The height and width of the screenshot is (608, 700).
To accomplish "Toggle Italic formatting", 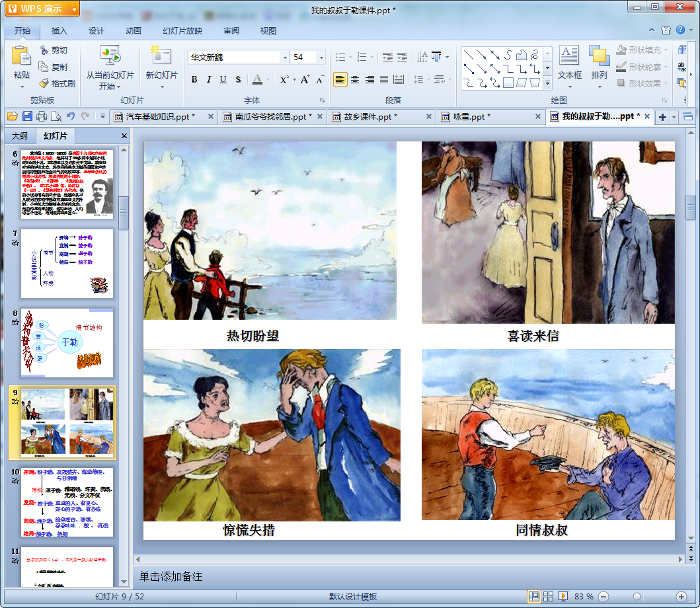I will [x=209, y=79].
